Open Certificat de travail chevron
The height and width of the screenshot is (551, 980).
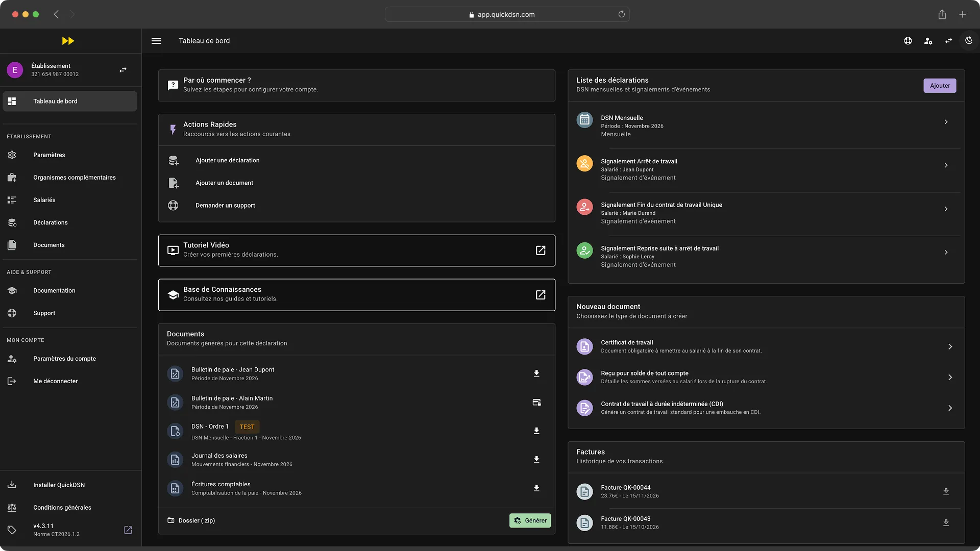[x=950, y=346]
